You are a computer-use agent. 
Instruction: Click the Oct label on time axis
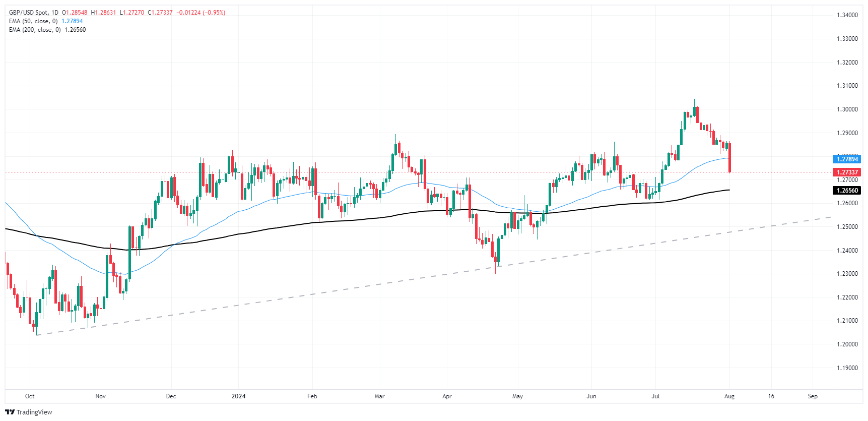(30, 396)
